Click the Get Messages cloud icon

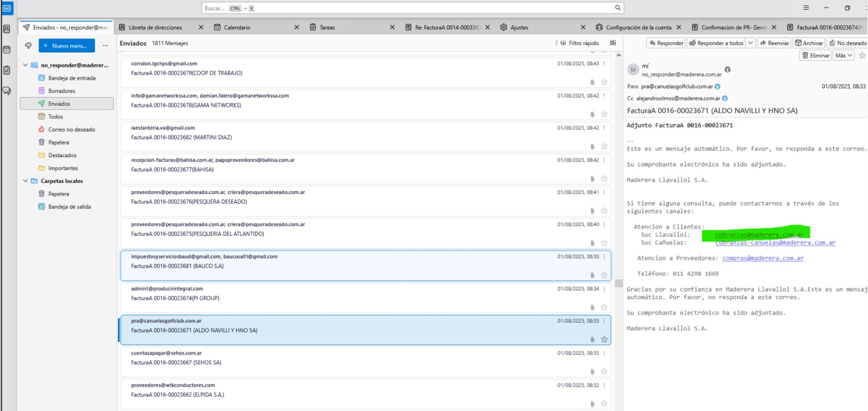(28, 46)
